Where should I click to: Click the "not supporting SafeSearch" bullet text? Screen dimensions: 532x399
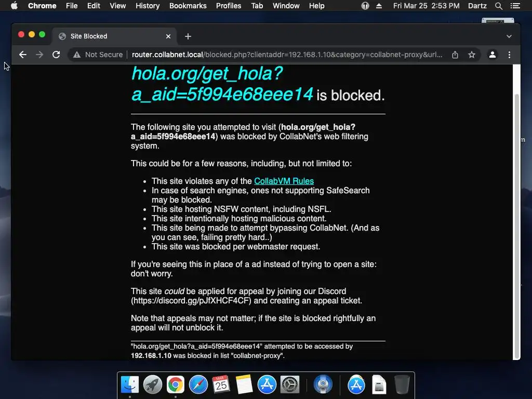click(261, 195)
